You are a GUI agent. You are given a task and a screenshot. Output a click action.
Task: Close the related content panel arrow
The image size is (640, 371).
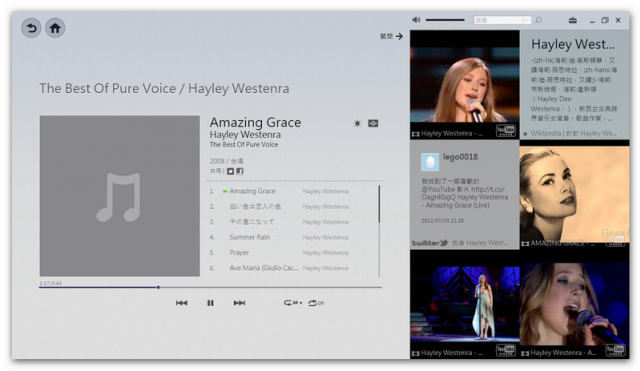pyautogui.click(x=399, y=36)
